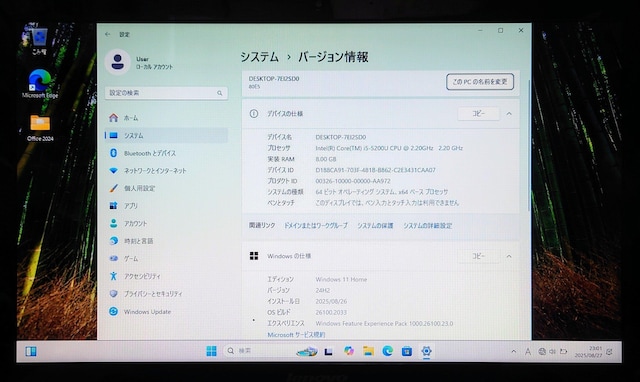The width and height of the screenshot is (640, 382).
Task: Open the Windows Start menu icon
Action: click(211, 351)
